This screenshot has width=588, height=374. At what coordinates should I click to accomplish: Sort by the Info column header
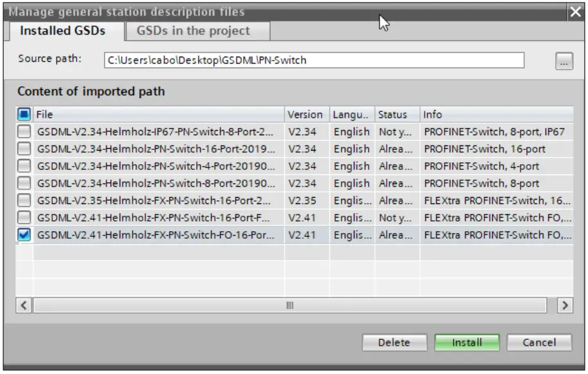(497, 115)
